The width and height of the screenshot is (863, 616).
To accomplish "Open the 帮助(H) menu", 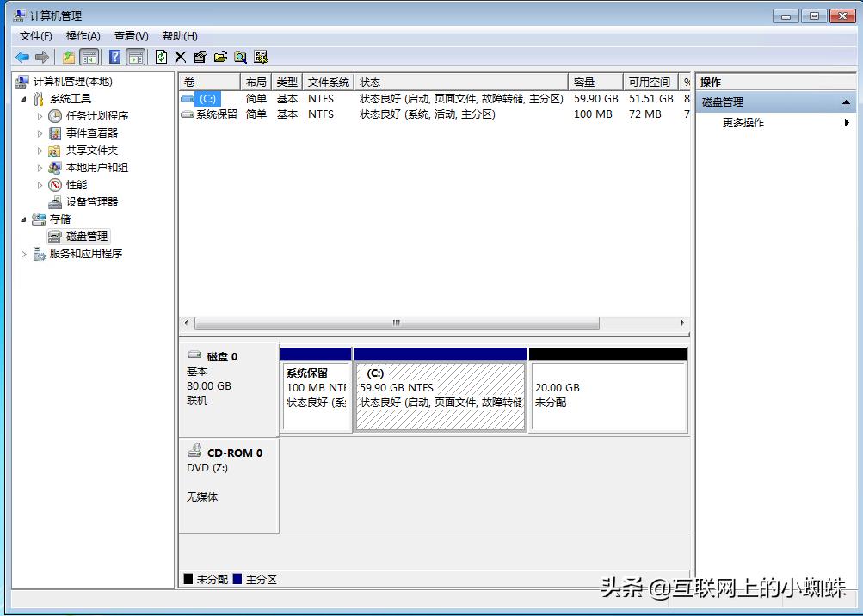I will (x=180, y=36).
